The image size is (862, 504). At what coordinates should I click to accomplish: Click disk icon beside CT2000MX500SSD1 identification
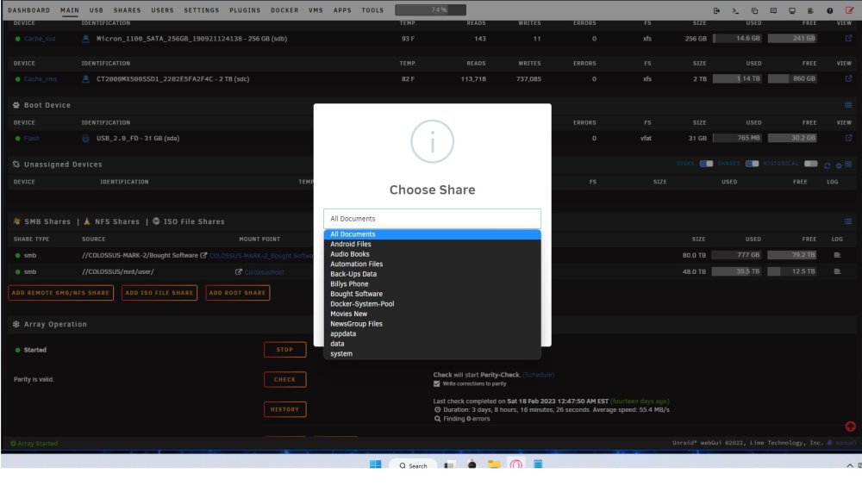[85, 78]
